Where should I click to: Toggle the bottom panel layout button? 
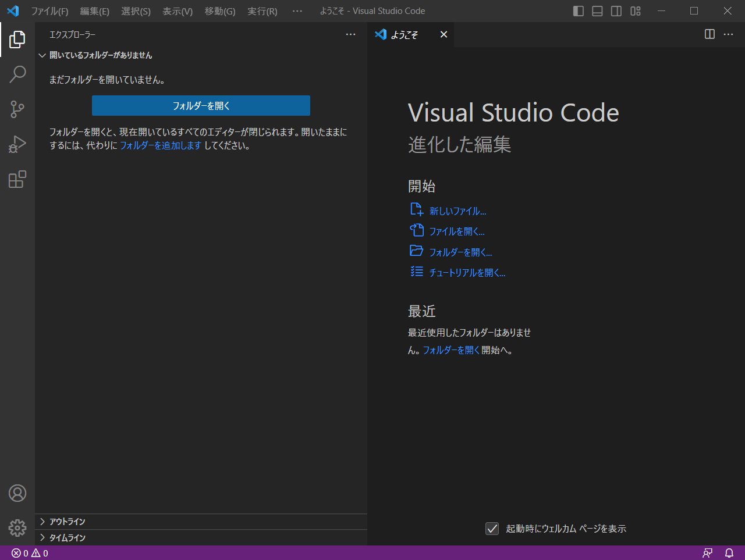[x=597, y=11]
